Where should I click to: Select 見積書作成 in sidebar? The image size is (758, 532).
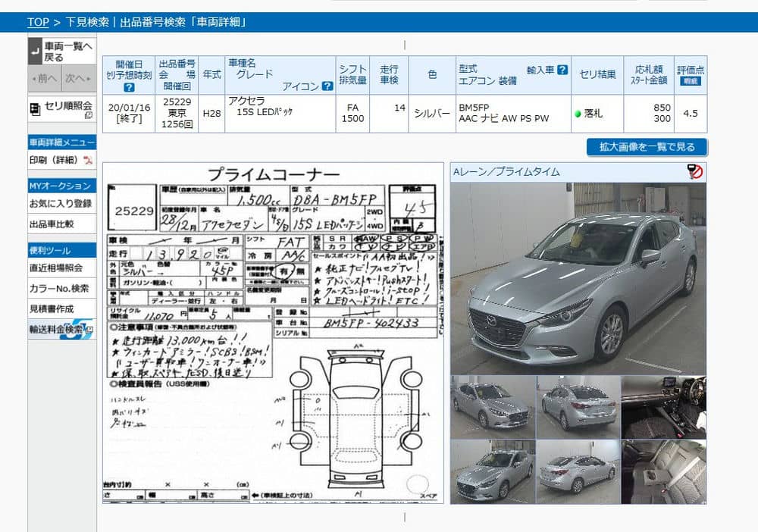51,309
